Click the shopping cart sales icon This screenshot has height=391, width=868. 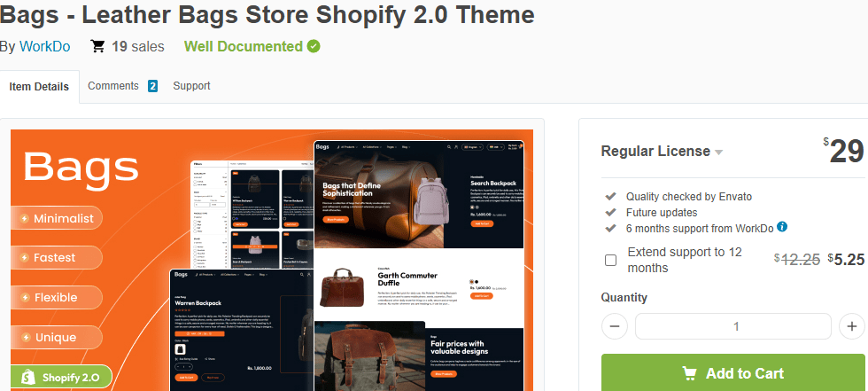click(98, 46)
